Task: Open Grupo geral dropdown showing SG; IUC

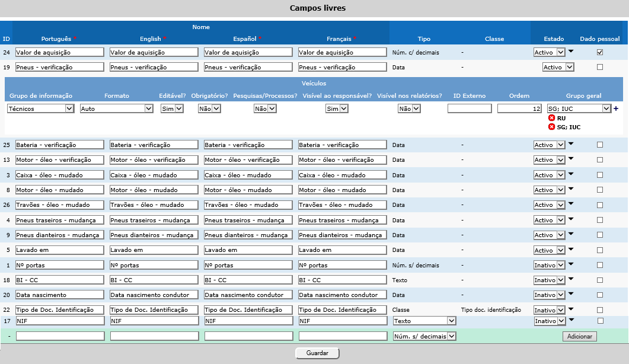Action: (579, 108)
